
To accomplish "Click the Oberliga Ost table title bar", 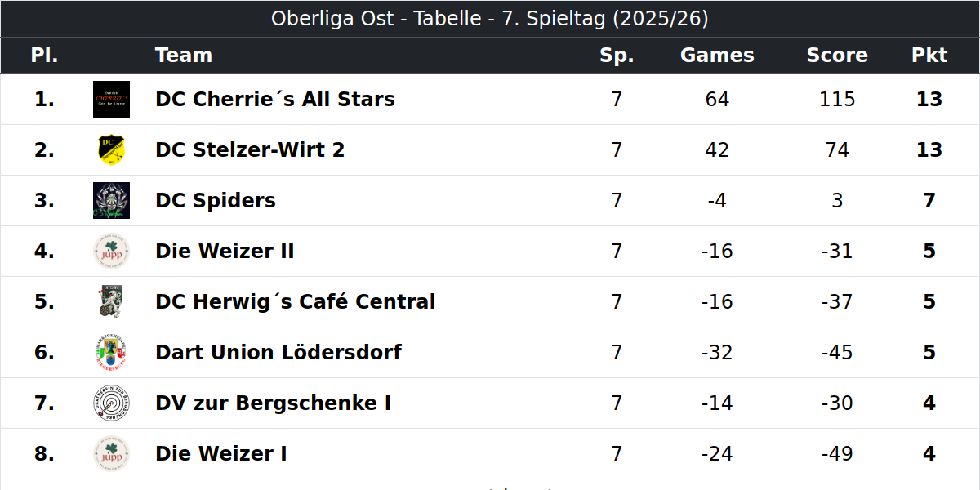I will (x=490, y=19).
